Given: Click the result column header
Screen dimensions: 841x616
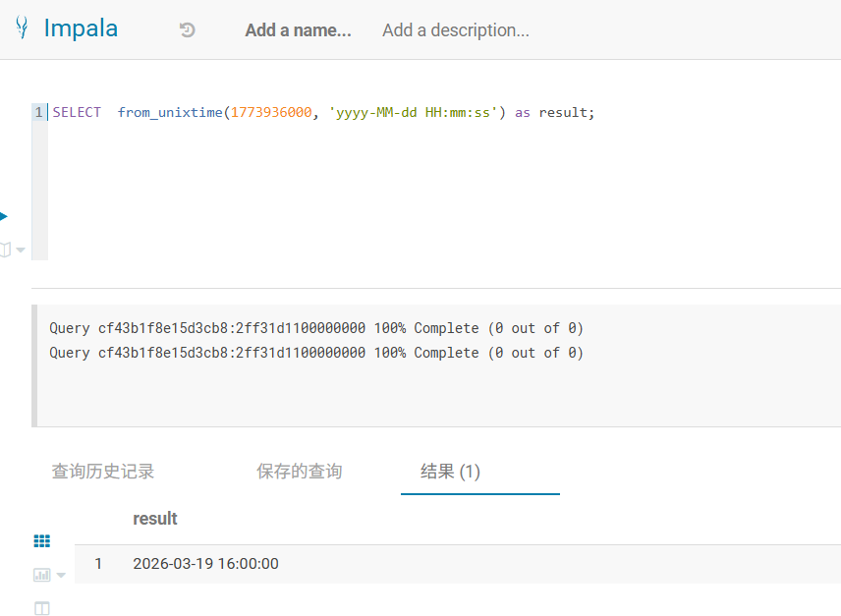Looking at the screenshot, I should (x=155, y=518).
